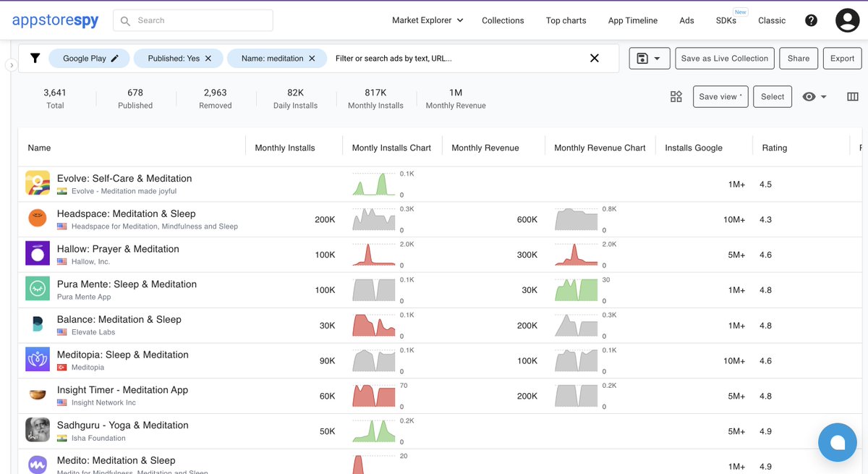This screenshot has width=868, height=474.
Task: Open Insight Timer - Meditation App
Action: (x=122, y=390)
